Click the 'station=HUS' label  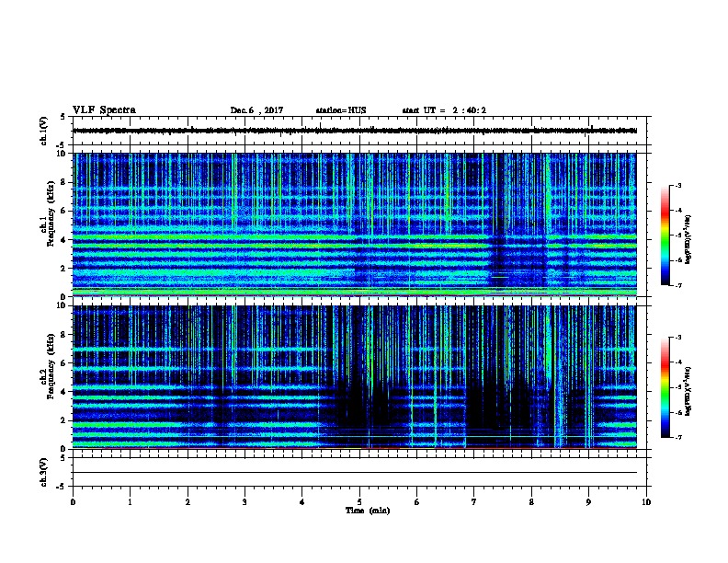[x=341, y=110]
